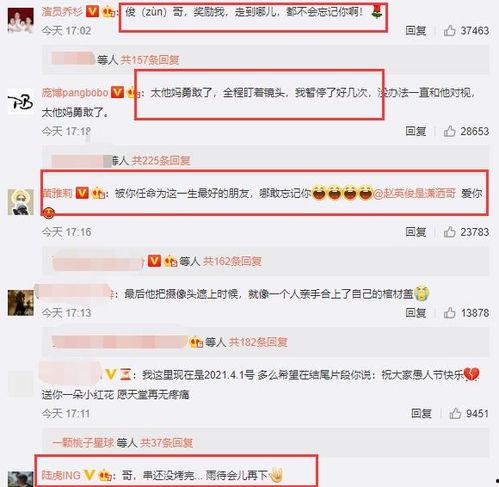This screenshot has width=499, height=487.
Task: Click 回复 on the 17:11 comment
Action: click(421, 414)
